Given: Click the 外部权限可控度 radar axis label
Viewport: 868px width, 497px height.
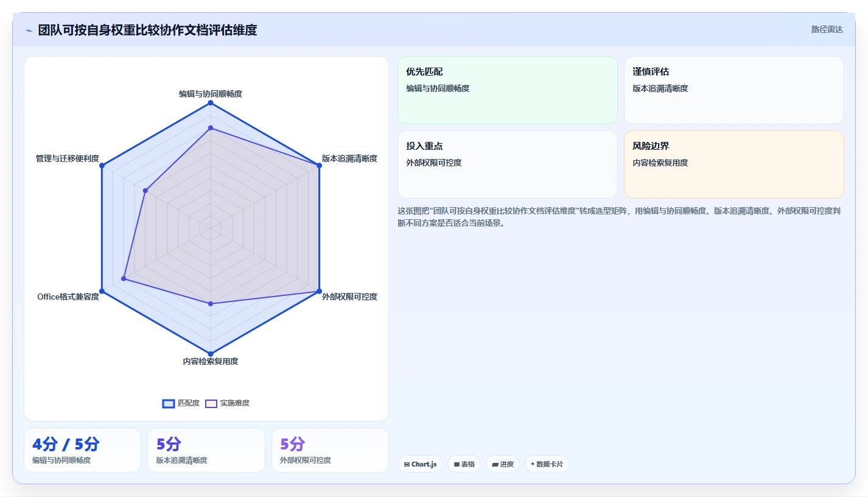Looking at the screenshot, I should point(349,297).
